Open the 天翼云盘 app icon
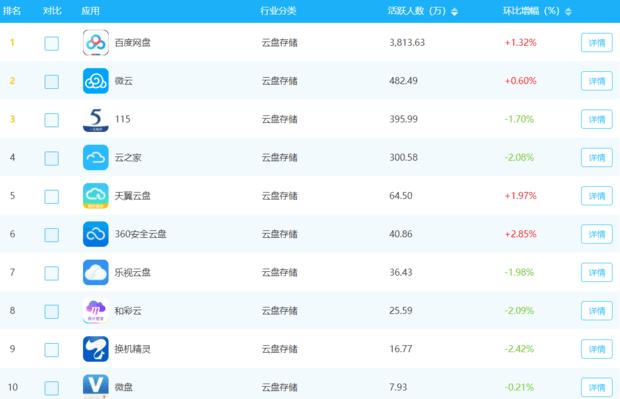620x399 pixels. [x=96, y=196]
